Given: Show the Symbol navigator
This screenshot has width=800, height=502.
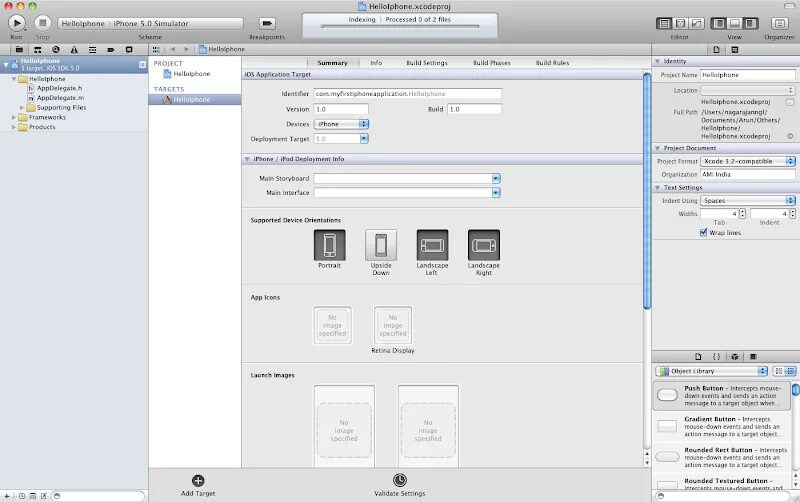Looking at the screenshot, I should tap(37, 49).
